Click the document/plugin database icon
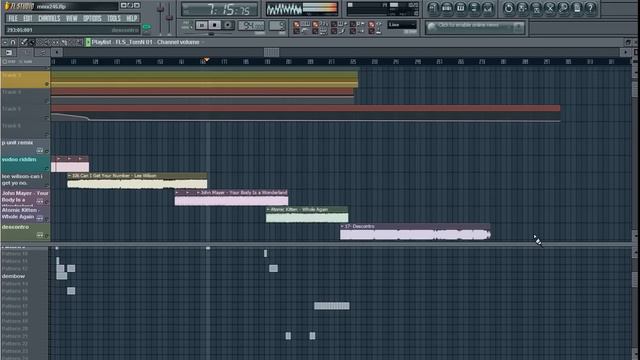This screenshot has height=360, width=640. click(x=577, y=9)
